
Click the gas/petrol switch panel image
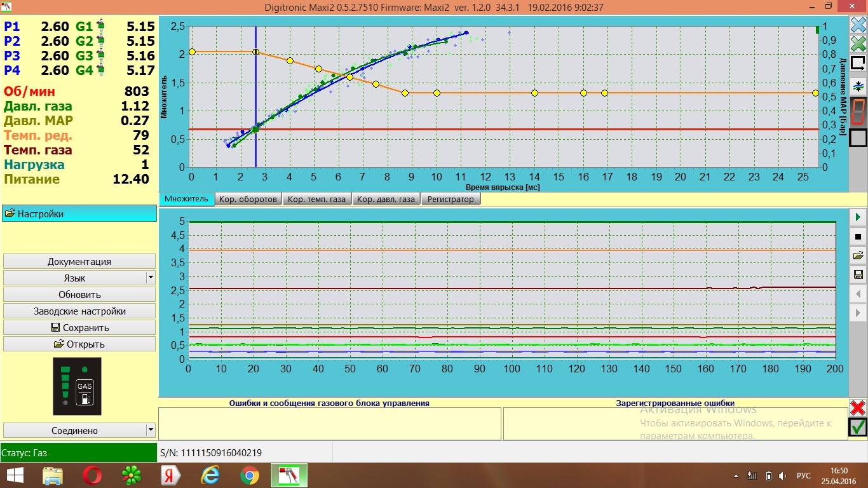click(76, 386)
